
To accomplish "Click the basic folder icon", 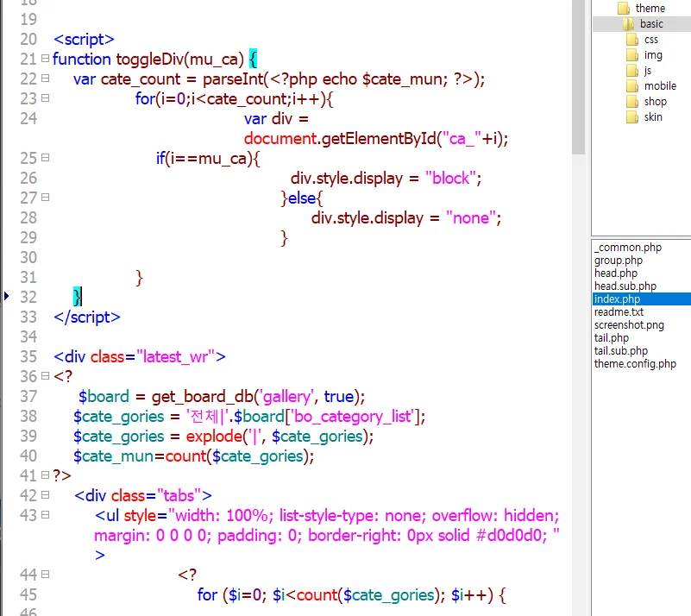I will (629, 24).
